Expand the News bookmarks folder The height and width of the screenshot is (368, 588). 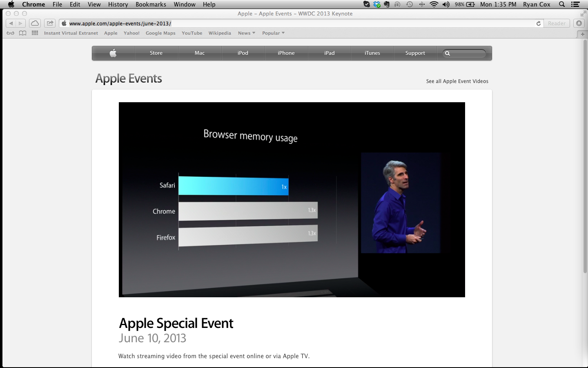[247, 33]
